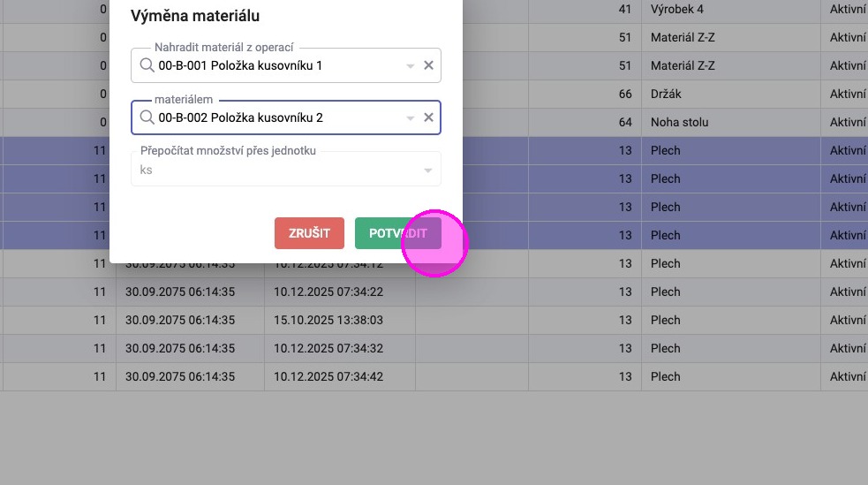Clear the "00-B-001 Položka kusovníku 1" selection

(428, 65)
